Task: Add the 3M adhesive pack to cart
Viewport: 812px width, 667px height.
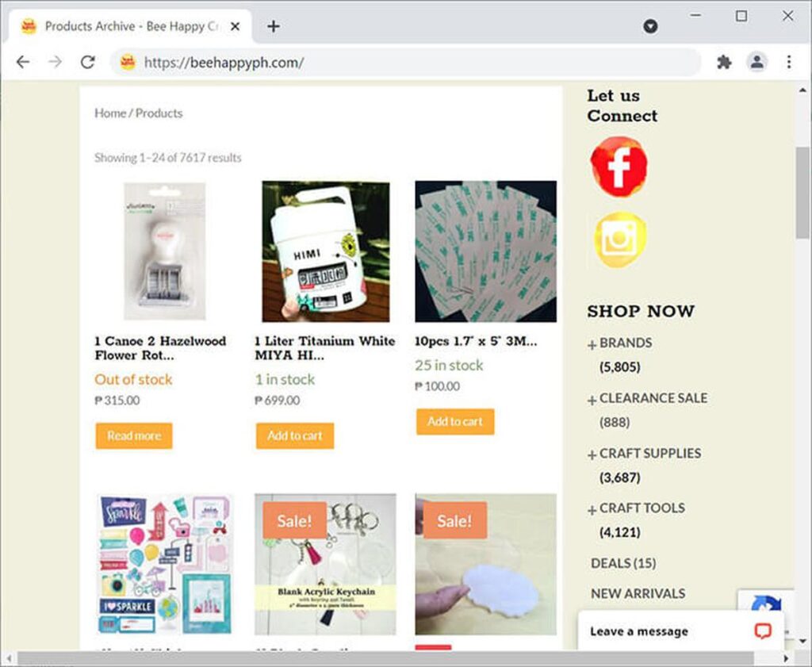Action: point(455,421)
